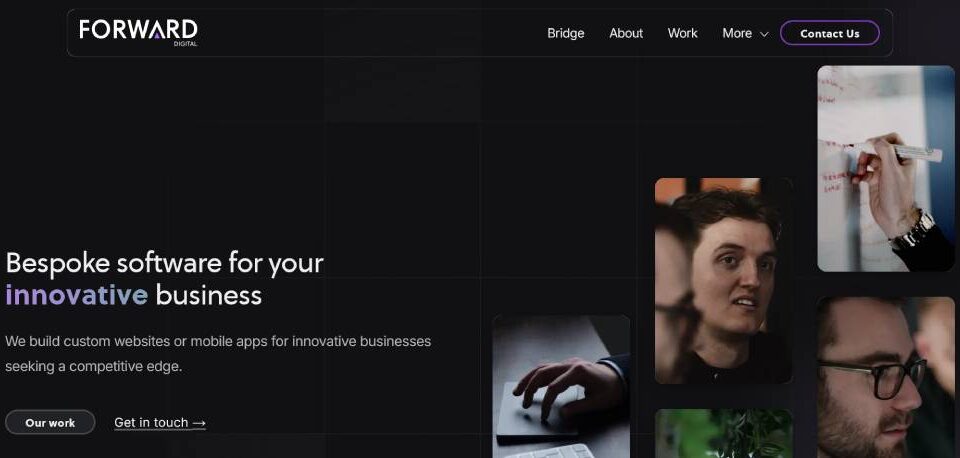Click the Bespoke software for your headline

164,263
